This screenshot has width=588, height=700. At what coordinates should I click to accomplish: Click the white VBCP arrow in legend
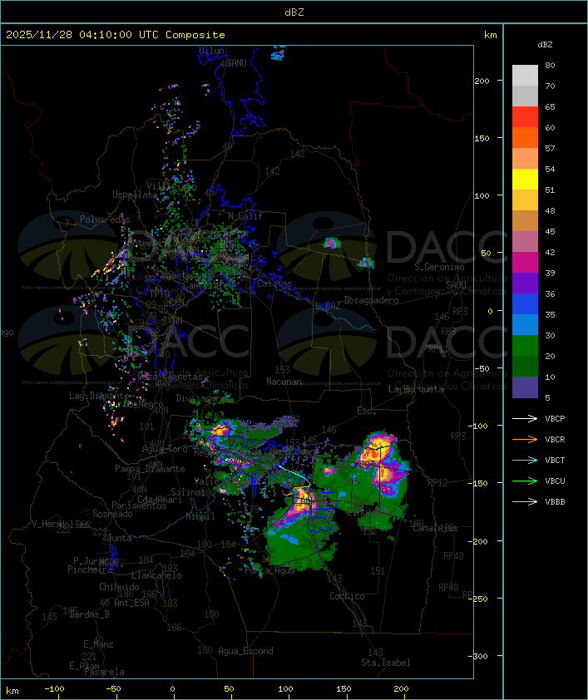pos(525,419)
